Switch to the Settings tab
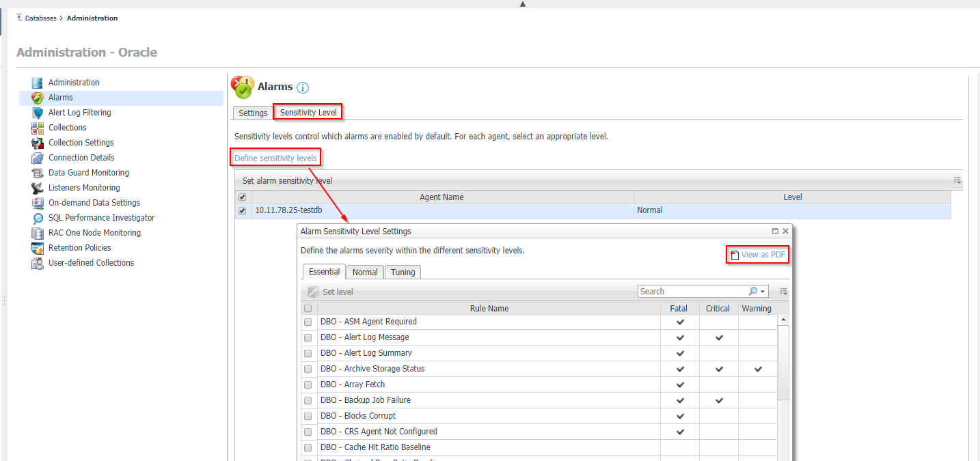The width and height of the screenshot is (980, 461). (x=253, y=113)
